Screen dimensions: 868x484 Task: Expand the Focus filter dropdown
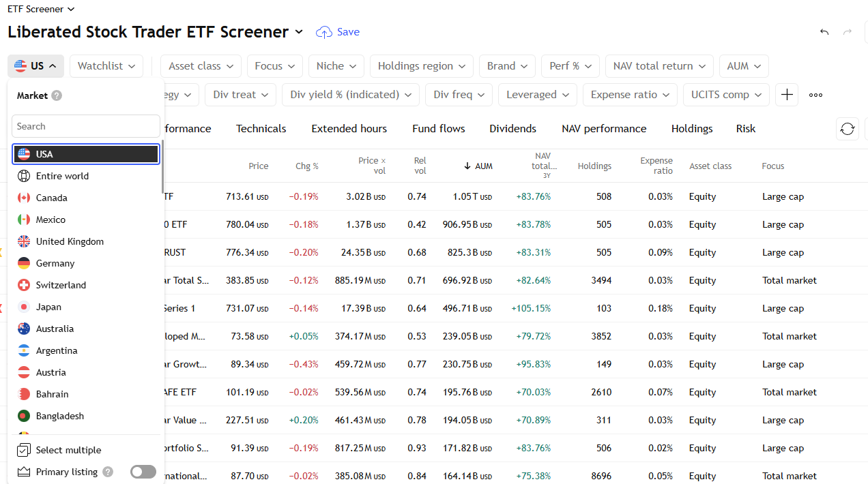pos(275,66)
